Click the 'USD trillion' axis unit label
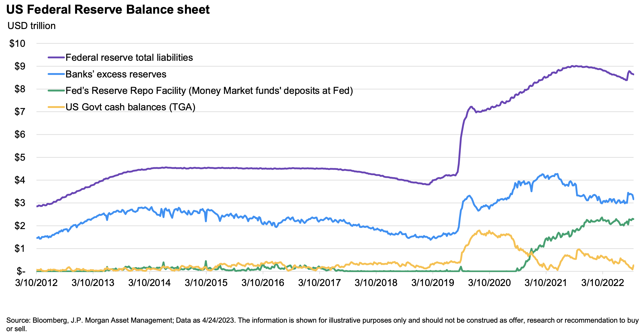644x335 pixels. [x=32, y=26]
